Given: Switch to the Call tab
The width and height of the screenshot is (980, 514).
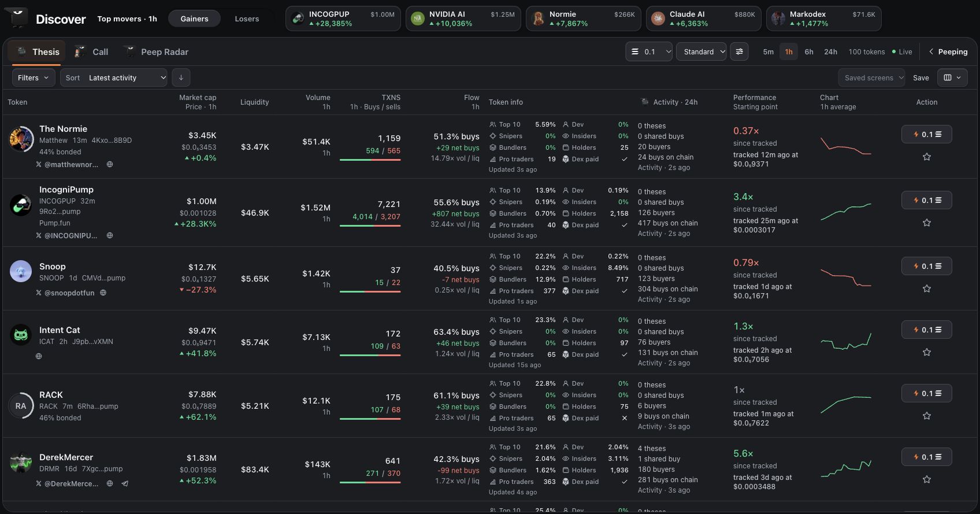Looking at the screenshot, I should pyautogui.click(x=92, y=51).
